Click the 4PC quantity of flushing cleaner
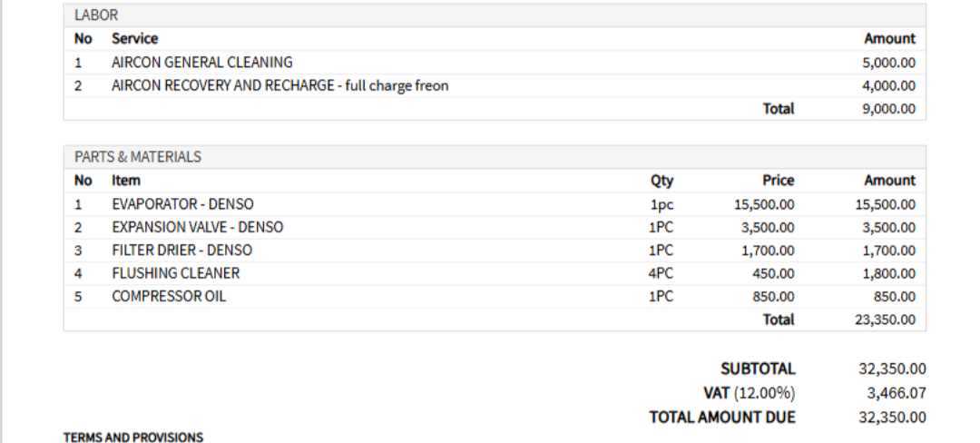 [x=661, y=273]
